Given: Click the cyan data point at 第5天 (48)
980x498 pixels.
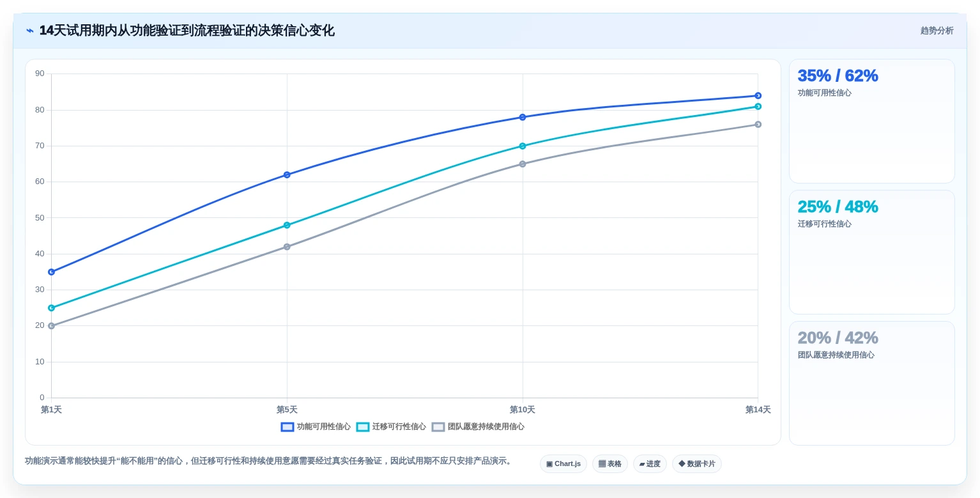Looking at the screenshot, I should (x=287, y=225).
